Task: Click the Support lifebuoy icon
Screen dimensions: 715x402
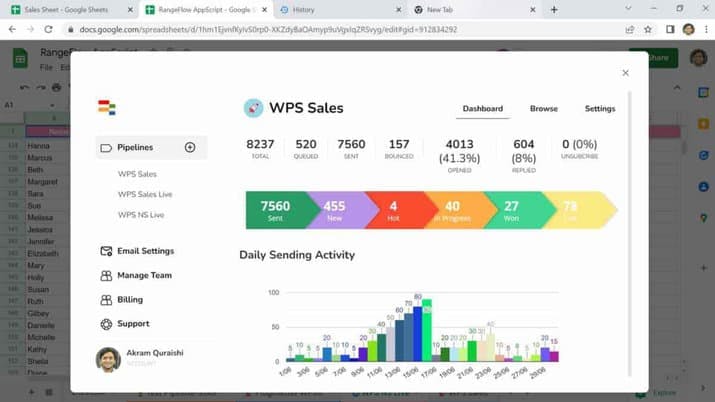Action: 106,324
